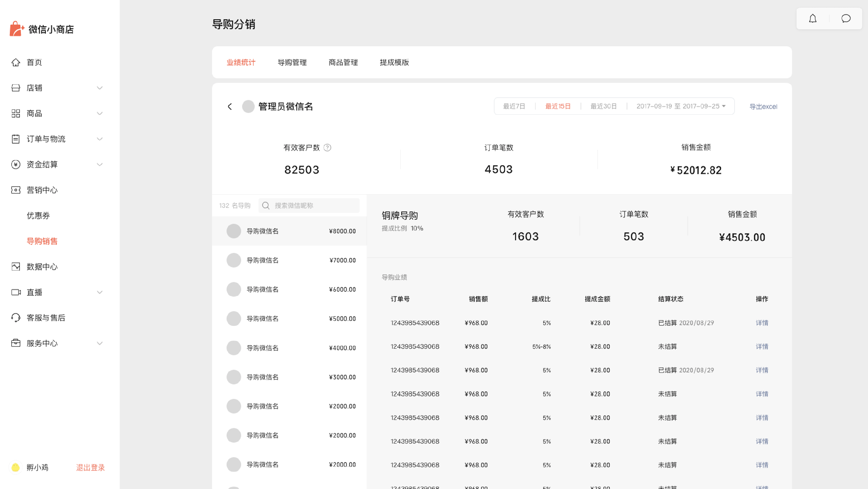Expand the 订单与物流 menu chevron

coord(100,139)
